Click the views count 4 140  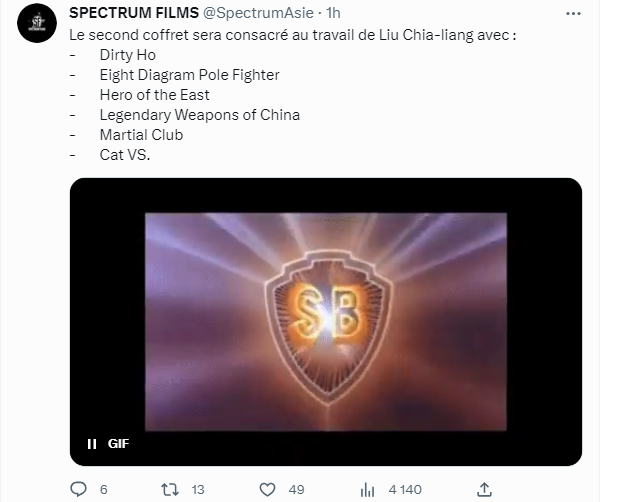pos(405,489)
